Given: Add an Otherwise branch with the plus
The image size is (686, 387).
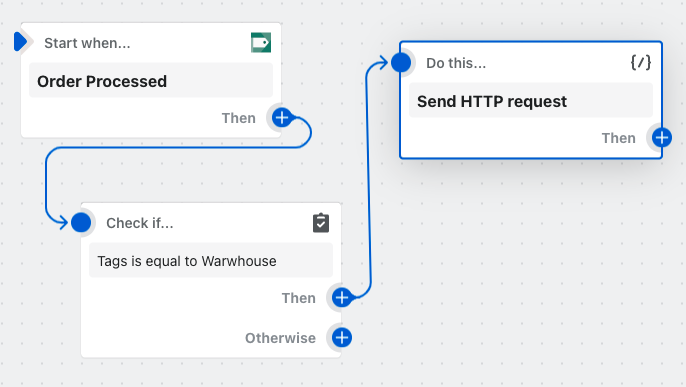Looking at the screenshot, I should (342, 338).
